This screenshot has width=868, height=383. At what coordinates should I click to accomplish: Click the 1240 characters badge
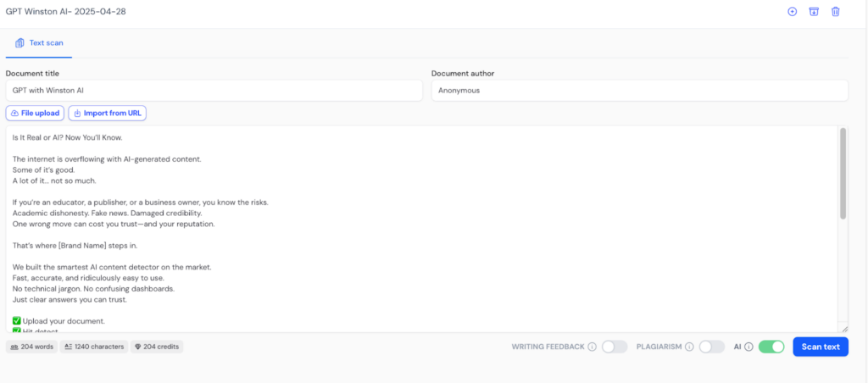(94, 347)
